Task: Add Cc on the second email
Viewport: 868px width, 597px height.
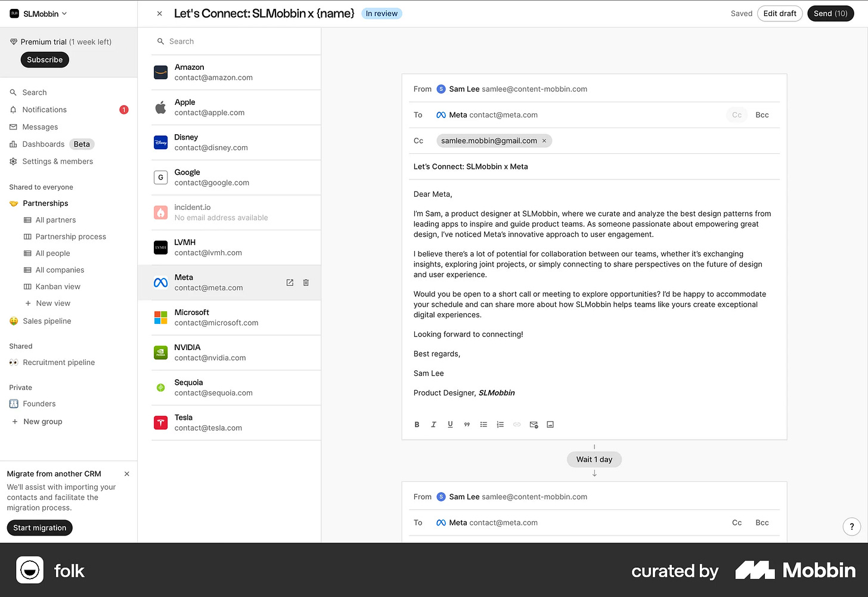Action: [737, 522]
